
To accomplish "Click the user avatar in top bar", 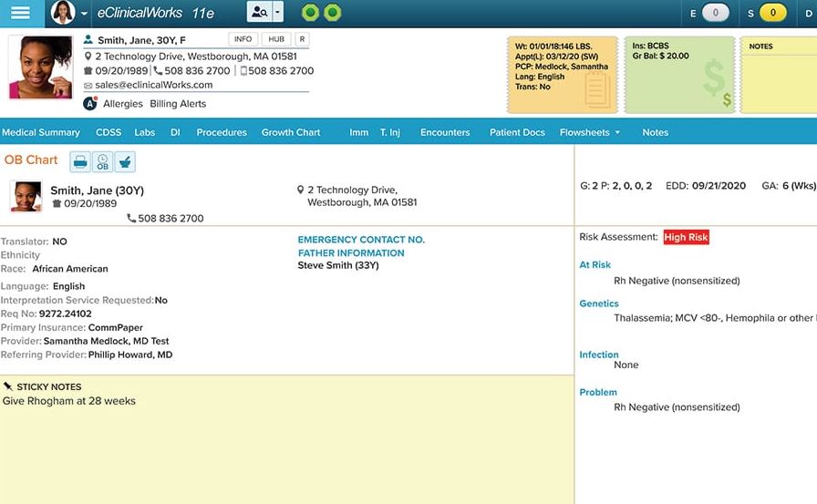I will [x=63, y=13].
